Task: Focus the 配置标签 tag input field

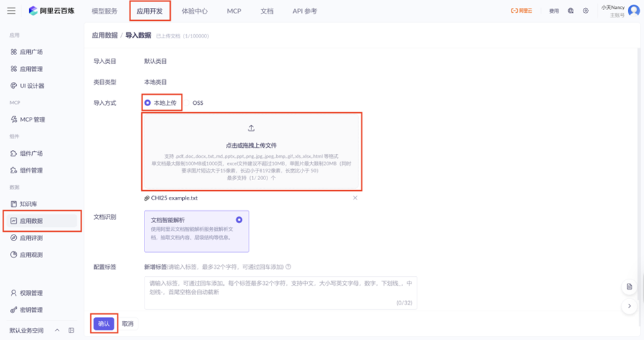Action: tap(280, 293)
